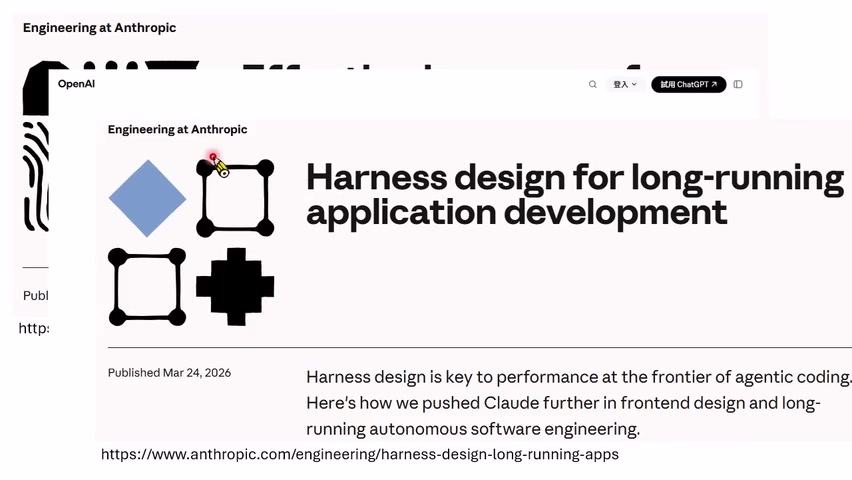This screenshot has height=480, width=852.
Task: Toggle the sidebar panel icon in OpenAI header
Action: [738, 84]
